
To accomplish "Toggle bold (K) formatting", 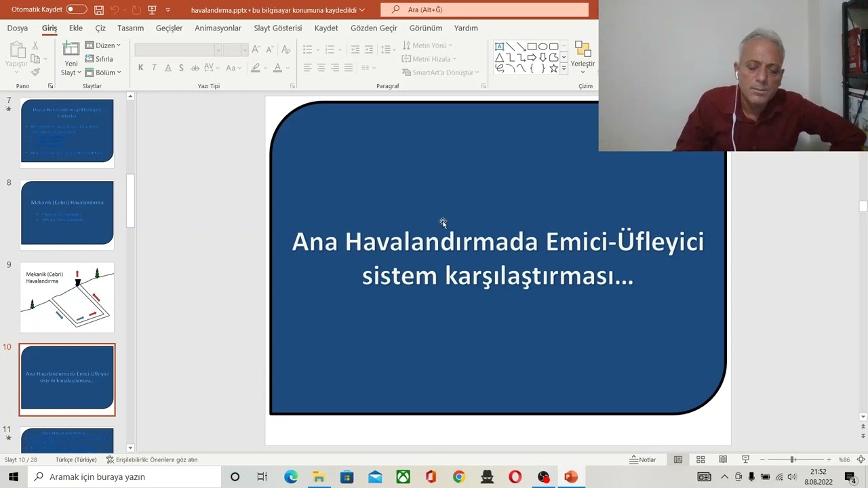I will coord(140,68).
